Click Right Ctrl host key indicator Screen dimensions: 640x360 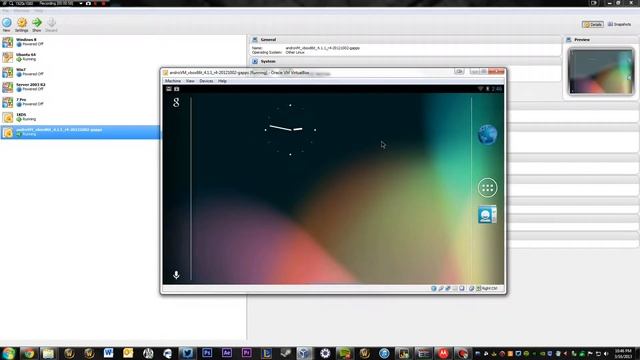tap(489, 289)
